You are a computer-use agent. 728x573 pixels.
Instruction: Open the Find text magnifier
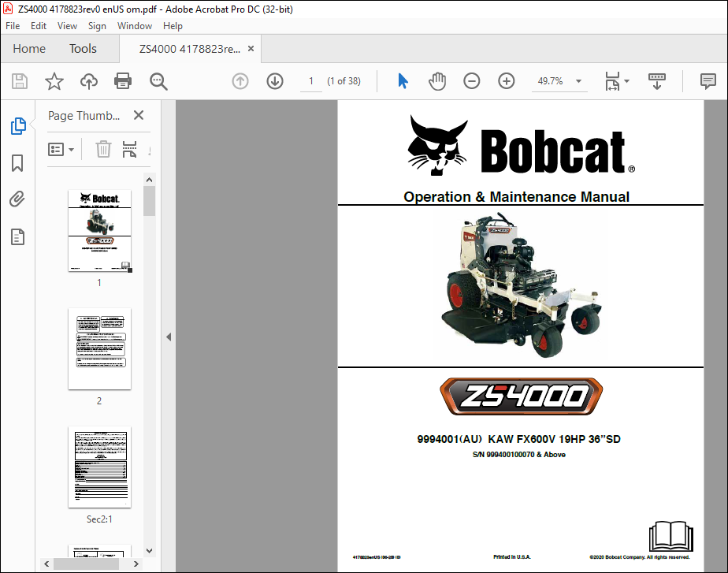(x=158, y=81)
